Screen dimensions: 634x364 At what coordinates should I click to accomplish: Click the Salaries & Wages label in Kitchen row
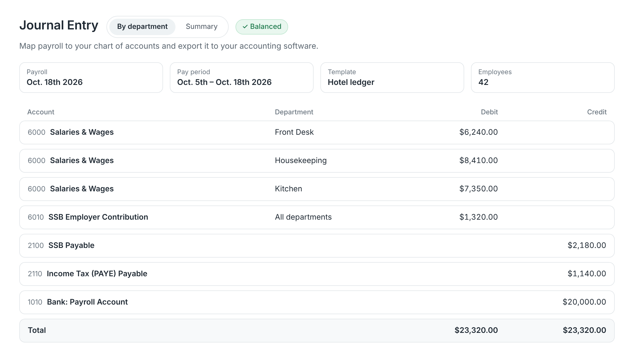82,189
